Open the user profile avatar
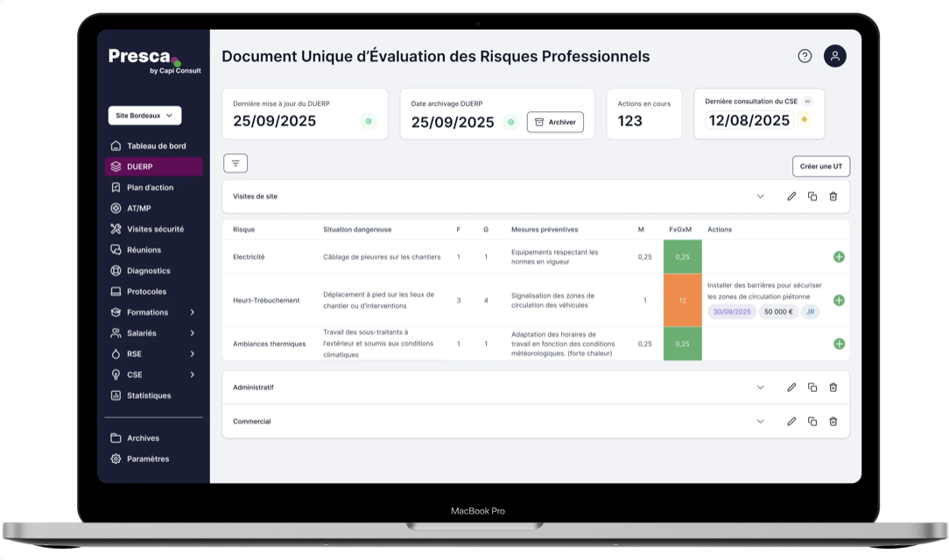The width and height of the screenshot is (949, 560). [835, 56]
